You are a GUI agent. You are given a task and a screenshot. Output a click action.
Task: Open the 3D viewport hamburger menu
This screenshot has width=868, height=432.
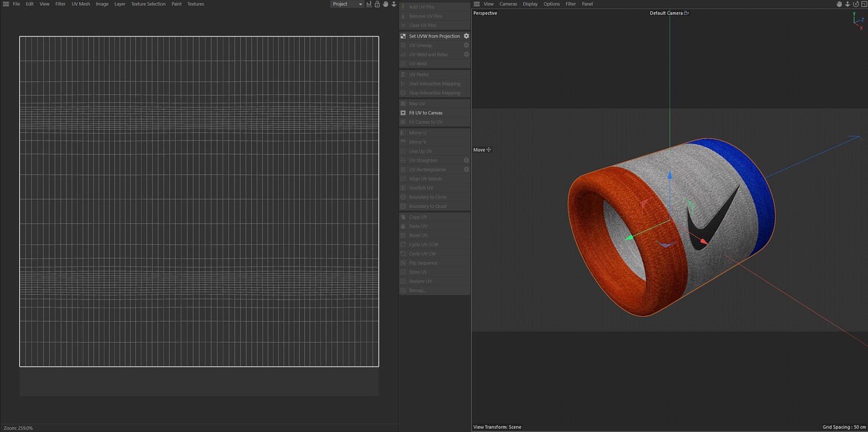[x=477, y=4]
